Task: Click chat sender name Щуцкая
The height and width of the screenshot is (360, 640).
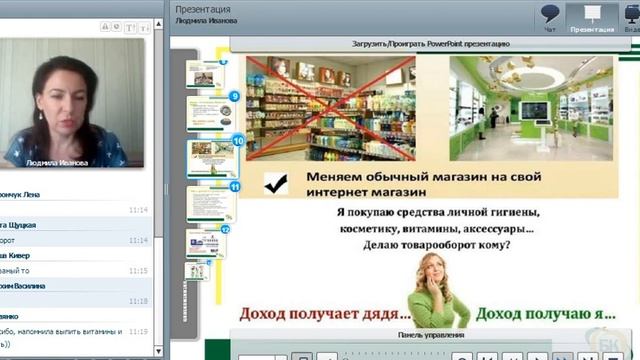Action: 22,225
